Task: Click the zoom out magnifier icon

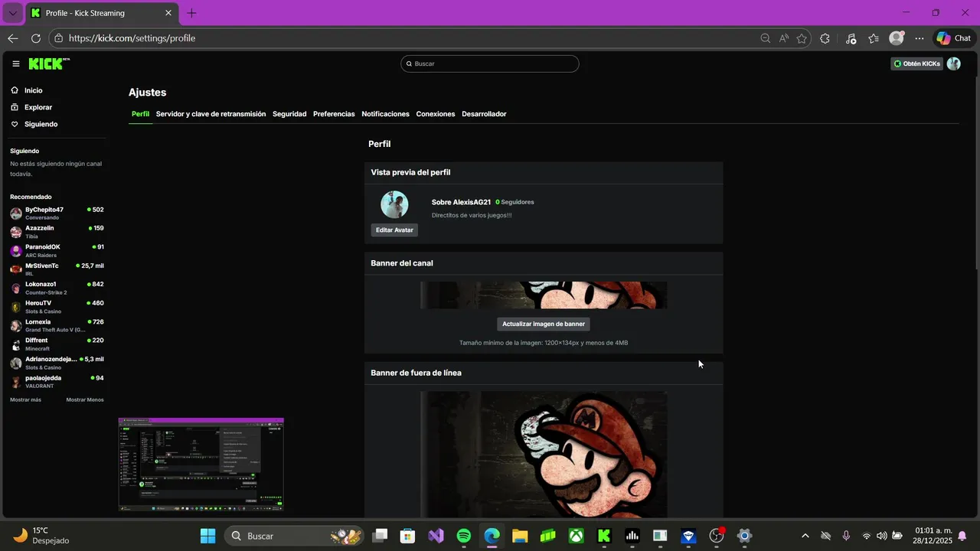Action: coord(765,38)
